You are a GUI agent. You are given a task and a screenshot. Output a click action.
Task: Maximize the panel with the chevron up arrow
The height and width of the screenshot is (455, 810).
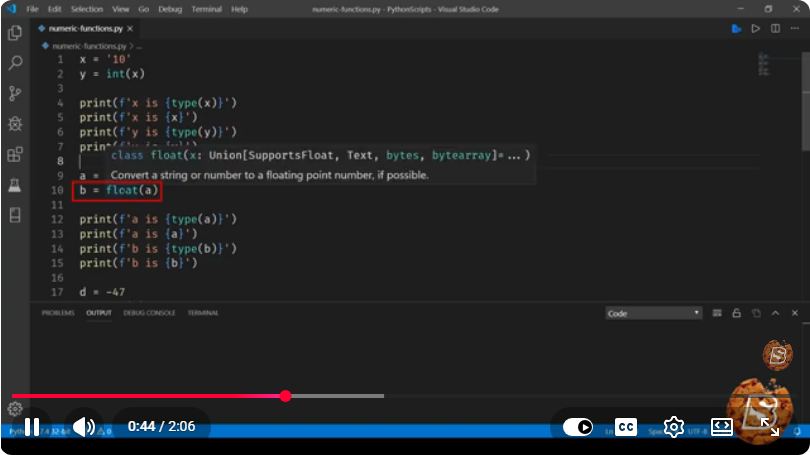coord(775,313)
